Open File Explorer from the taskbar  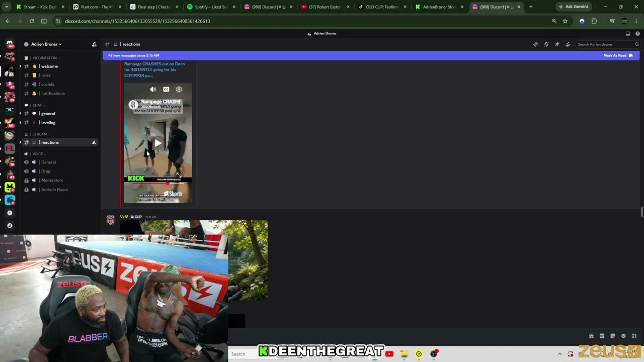click(x=404, y=354)
